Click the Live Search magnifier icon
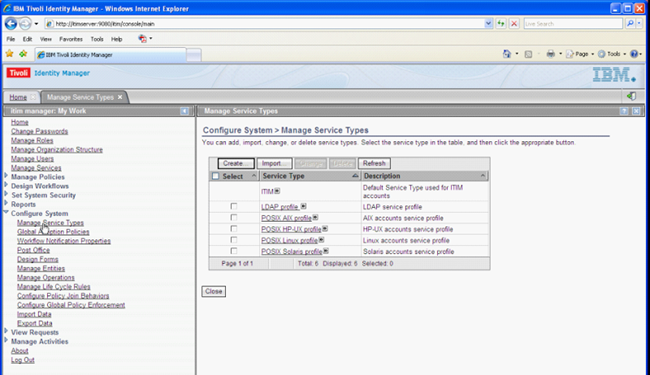650x375 pixels. [x=630, y=24]
